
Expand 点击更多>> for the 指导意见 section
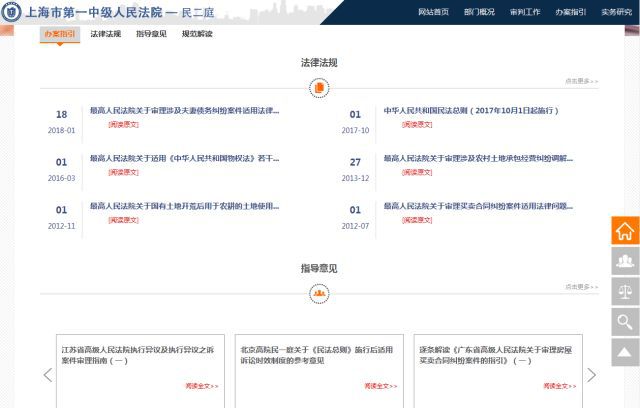[581, 287]
